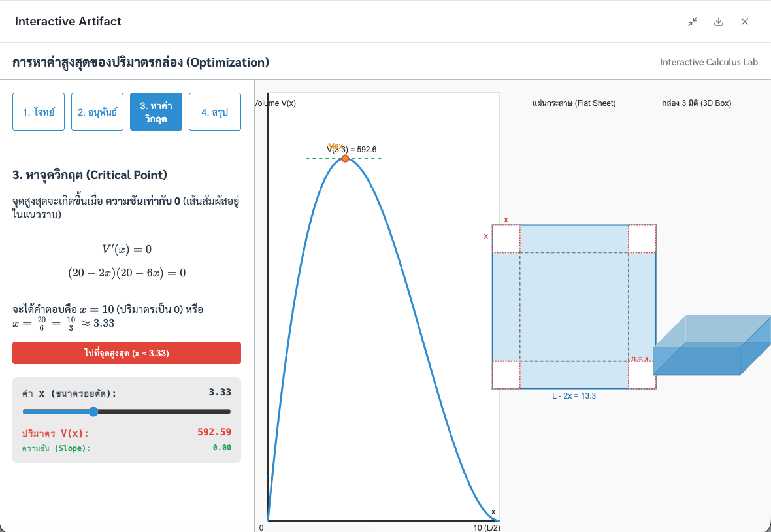Switch to the '2. อนุพันธ์' tab
The width and height of the screenshot is (771, 532).
[97, 112]
